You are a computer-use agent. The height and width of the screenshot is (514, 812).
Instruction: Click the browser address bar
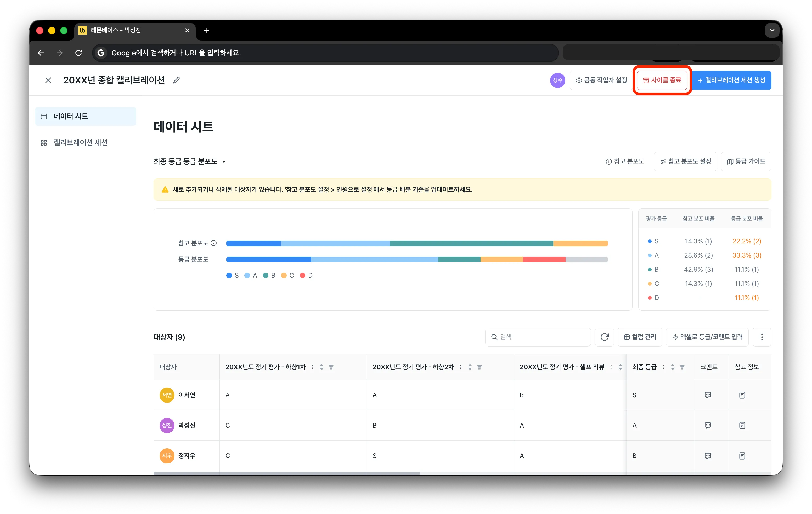(x=325, y=53)
